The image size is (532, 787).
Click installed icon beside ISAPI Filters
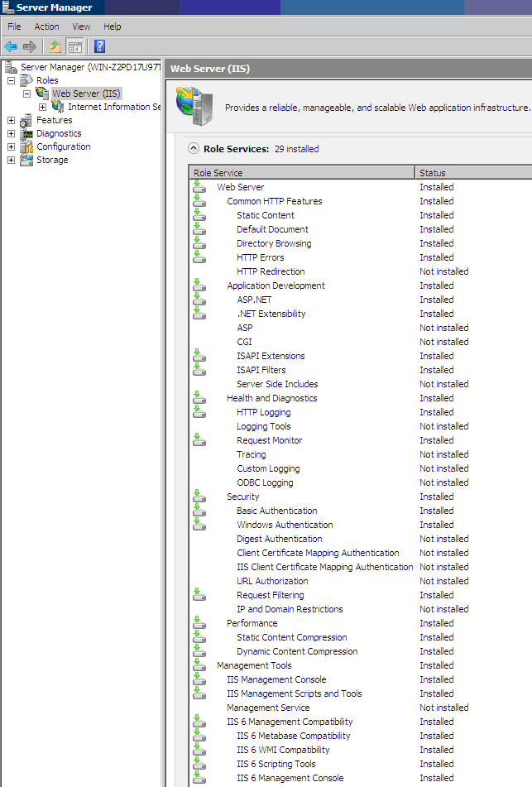(199, 369)
